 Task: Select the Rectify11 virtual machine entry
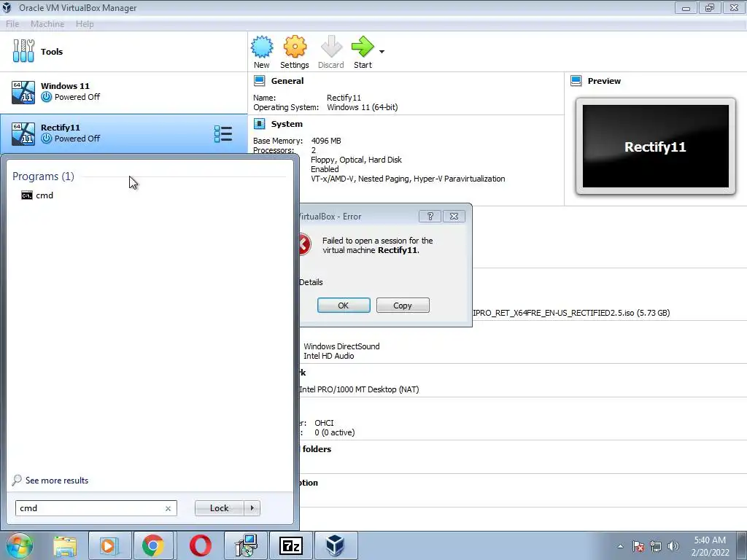pyautogui.click(x=124, y=134)
